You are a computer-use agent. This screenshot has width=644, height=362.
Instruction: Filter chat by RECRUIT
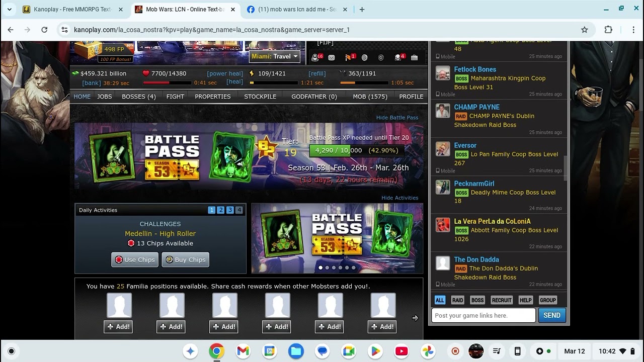coord(502,300)
